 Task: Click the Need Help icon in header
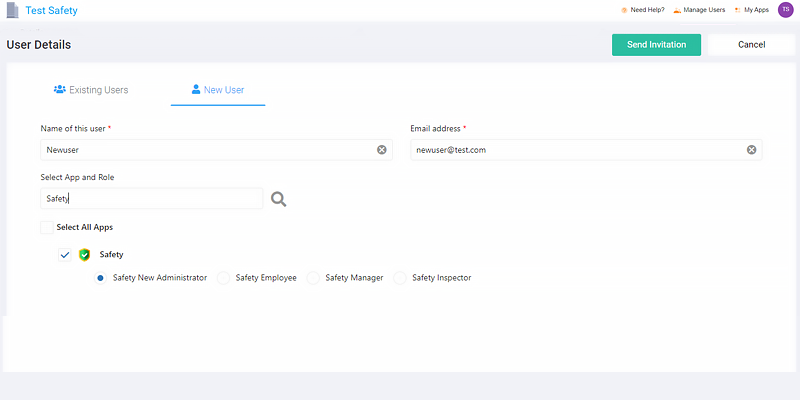(x=624, y=10)
